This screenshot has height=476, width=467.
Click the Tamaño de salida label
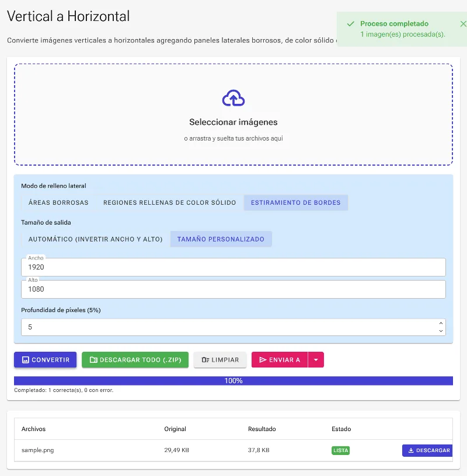(x=46, y=222)
